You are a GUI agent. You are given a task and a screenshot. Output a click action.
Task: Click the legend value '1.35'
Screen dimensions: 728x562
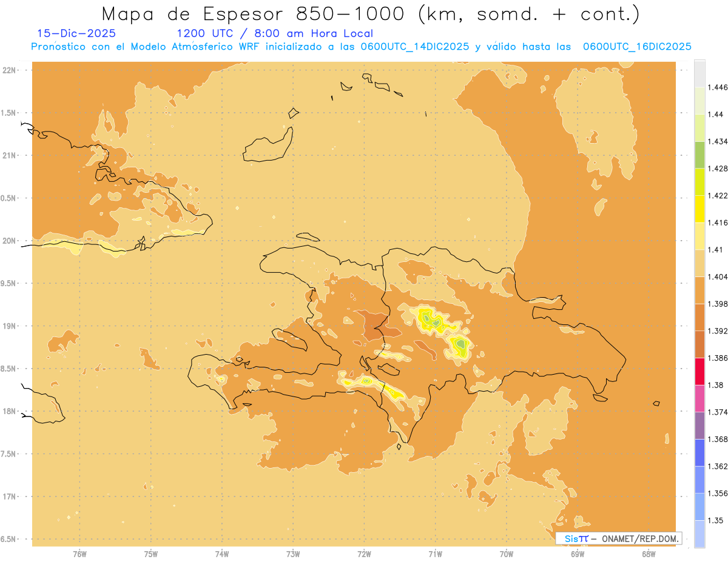click(716, 520)
